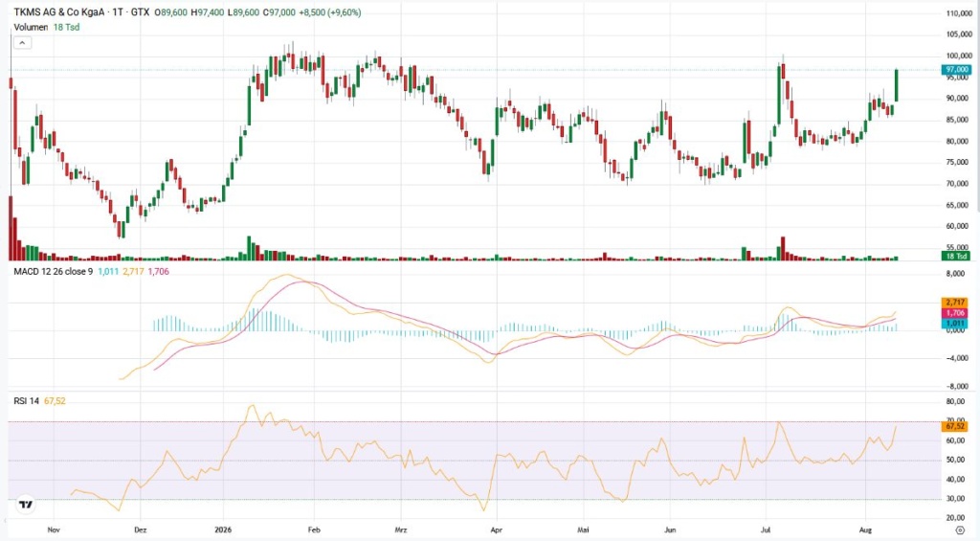980x541 pixels.
Task: Click the 85,000 price axis label
Action: [x=958, y=120]
